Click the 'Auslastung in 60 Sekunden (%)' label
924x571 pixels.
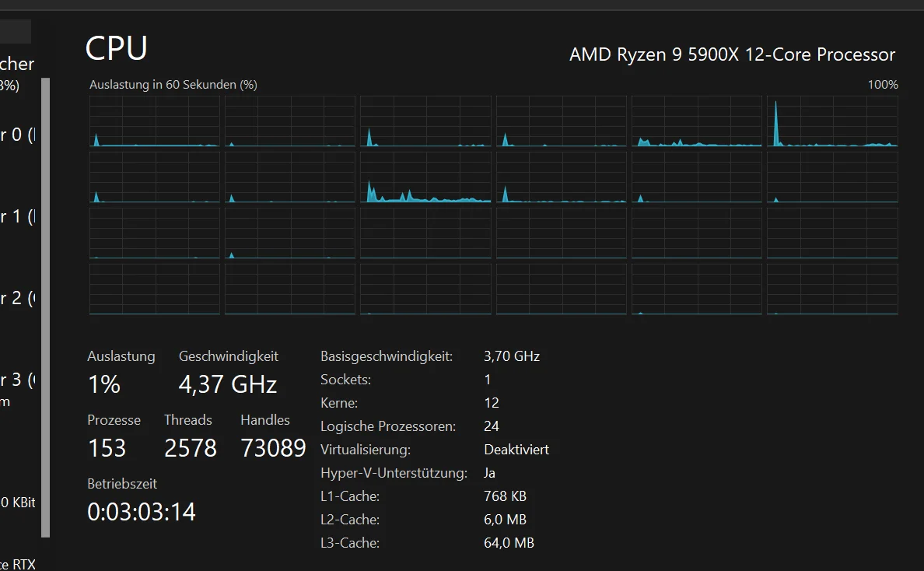coord(173,84)
